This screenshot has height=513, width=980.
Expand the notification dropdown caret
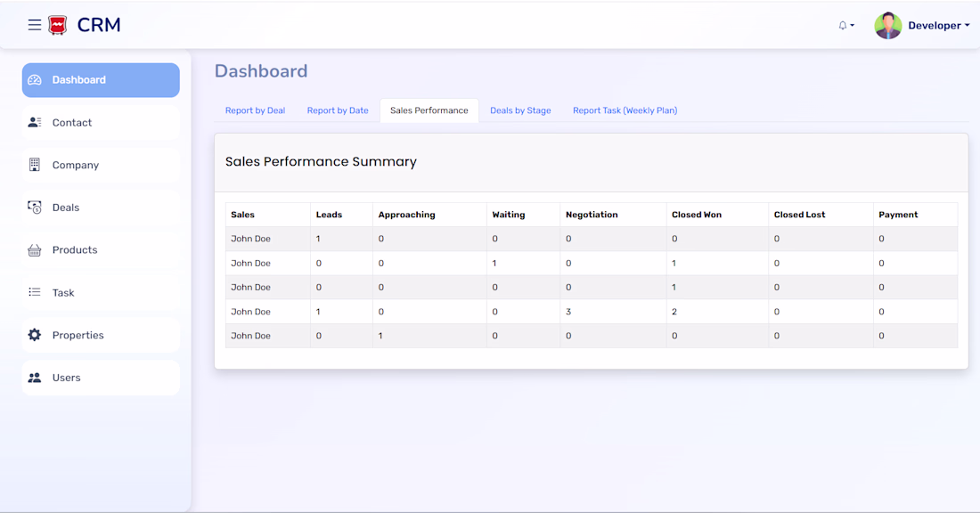(852, 26)
